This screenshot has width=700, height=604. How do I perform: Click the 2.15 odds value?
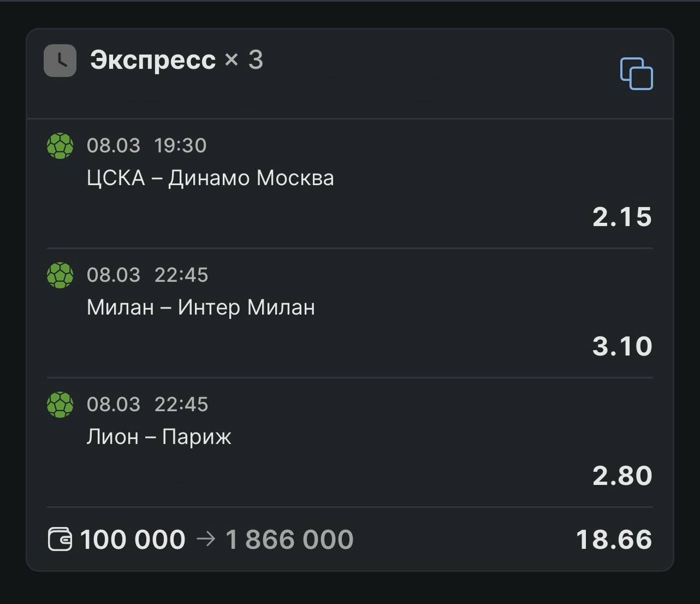622,217
